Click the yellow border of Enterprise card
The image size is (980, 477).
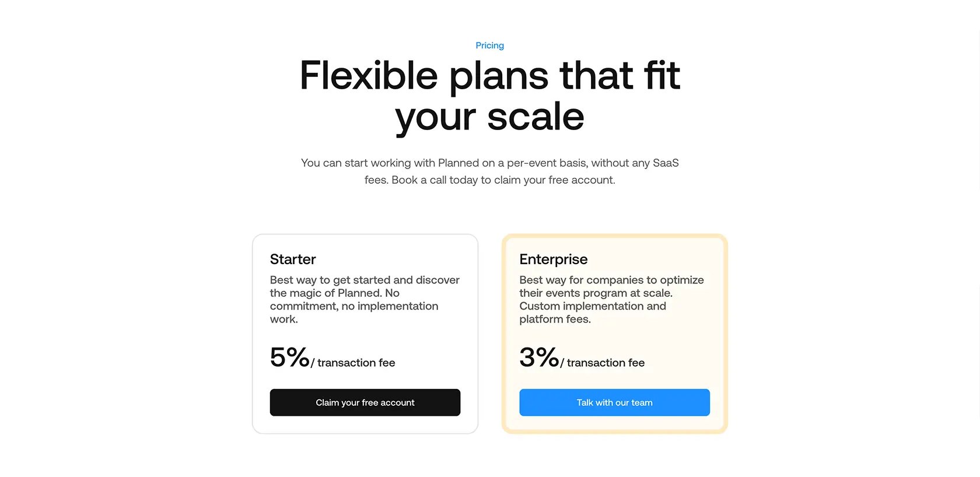pyautogui.click(x=504, y=334)
